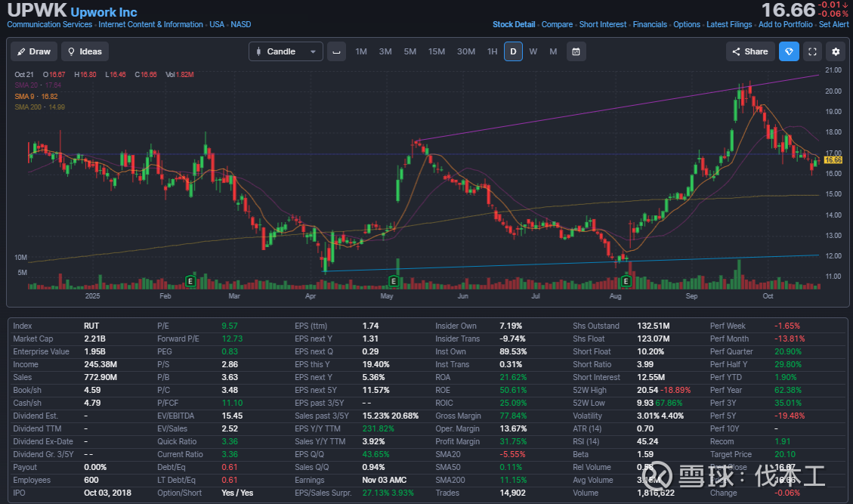Viewport: 853px width, 504px height.
Task: Open the calendar date range picker
Action: click(x=576, y=51)
